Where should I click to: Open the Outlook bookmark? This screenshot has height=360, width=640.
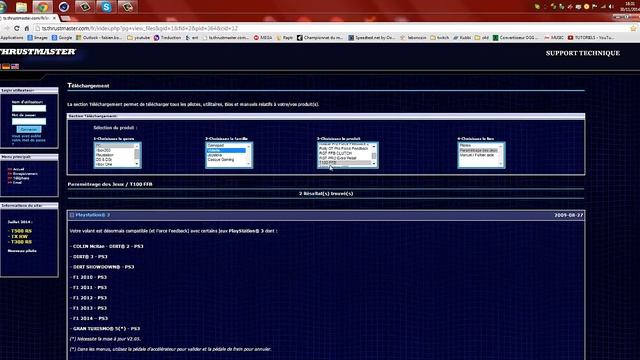tap(99, 38)
